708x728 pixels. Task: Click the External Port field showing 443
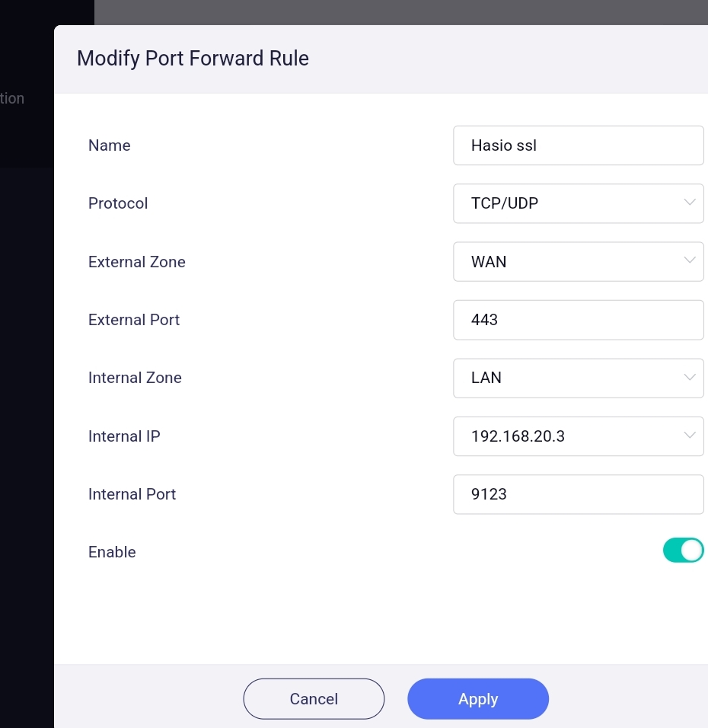coord(578,320)
